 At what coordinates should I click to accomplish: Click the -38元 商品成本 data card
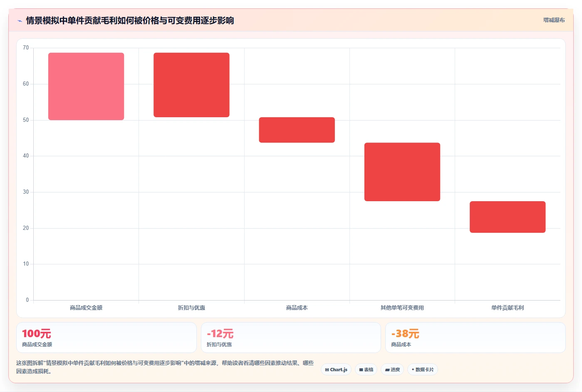(476, 338)
